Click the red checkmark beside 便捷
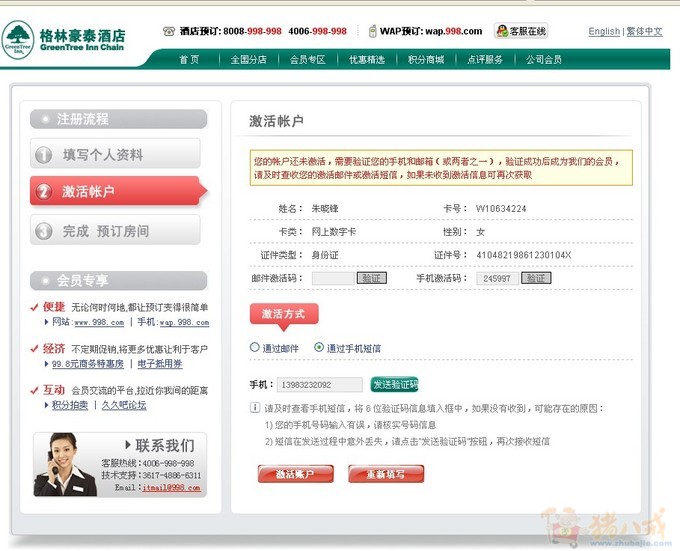The height and width of the screenshot is (551, 680). click(34, 307)
